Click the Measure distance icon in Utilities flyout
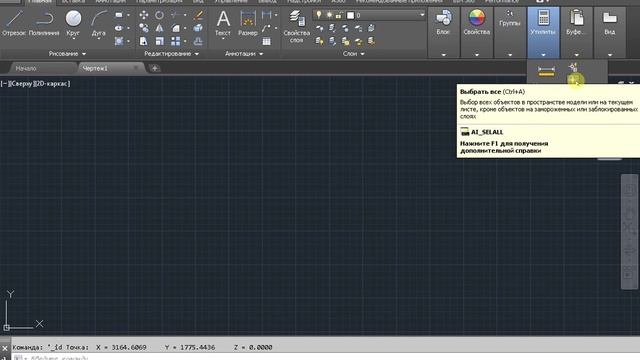The height and width of the screenshot is (360, 640). click(546, 71)
